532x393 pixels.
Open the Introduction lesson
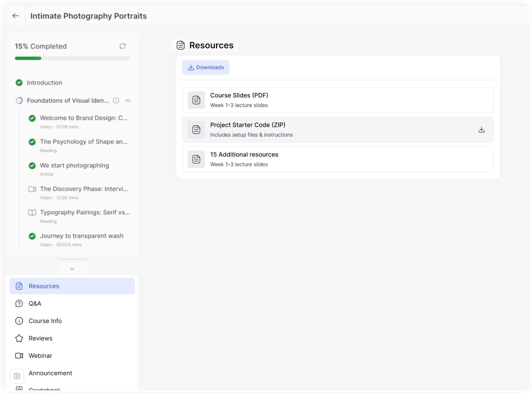click(44, 83)
